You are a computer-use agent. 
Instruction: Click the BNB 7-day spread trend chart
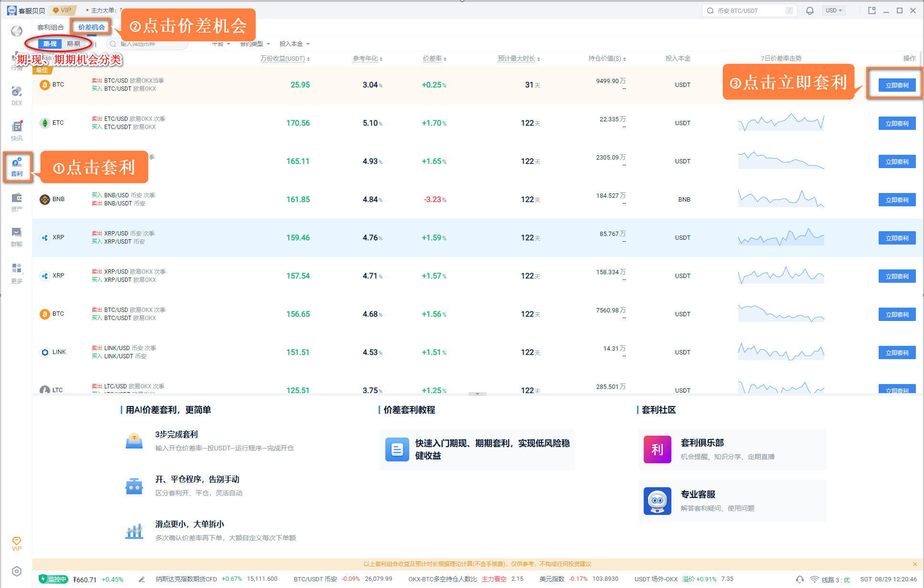tap(781, 199)
